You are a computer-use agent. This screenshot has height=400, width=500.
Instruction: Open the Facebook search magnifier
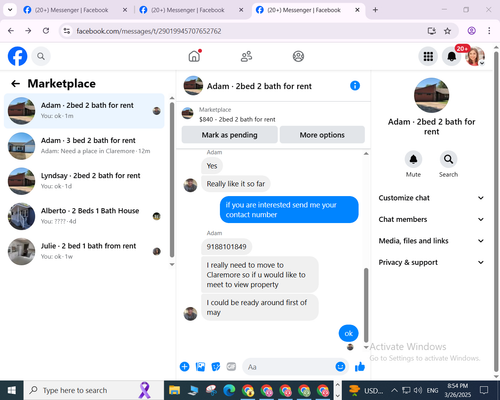pos(41,56)
